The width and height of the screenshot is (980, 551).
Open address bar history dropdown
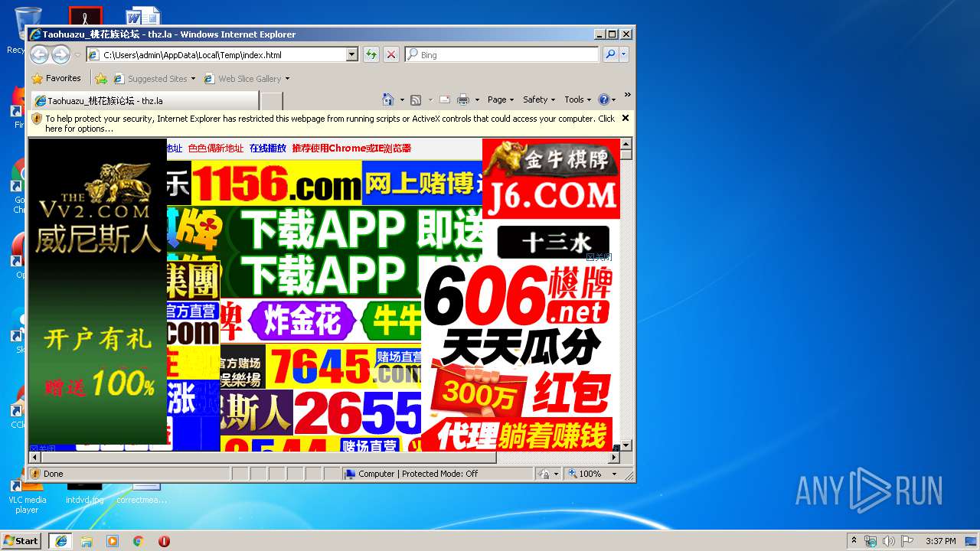[x=352, y=54]
